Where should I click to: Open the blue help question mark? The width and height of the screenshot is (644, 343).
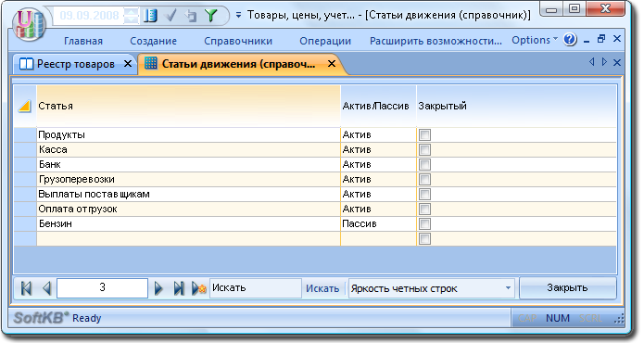pos(570,40)
